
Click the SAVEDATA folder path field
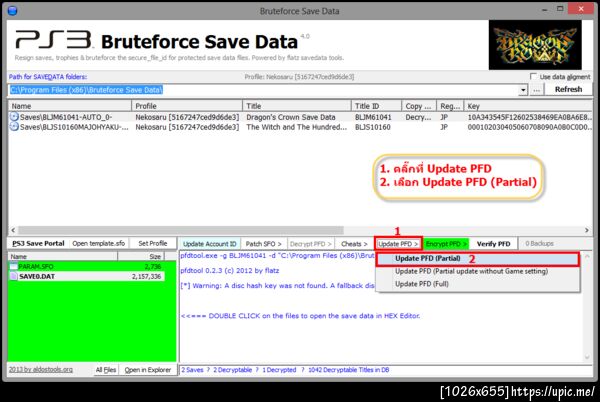[x=263, y=90]
